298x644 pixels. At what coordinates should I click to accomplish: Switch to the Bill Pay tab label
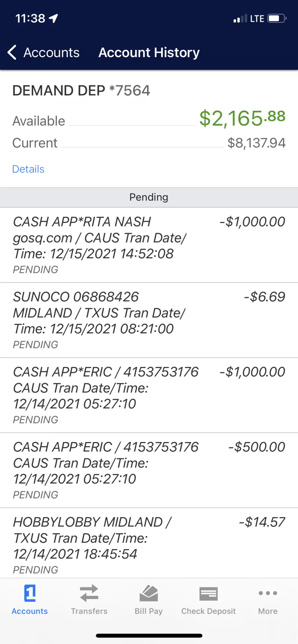(x=149, y=611)
